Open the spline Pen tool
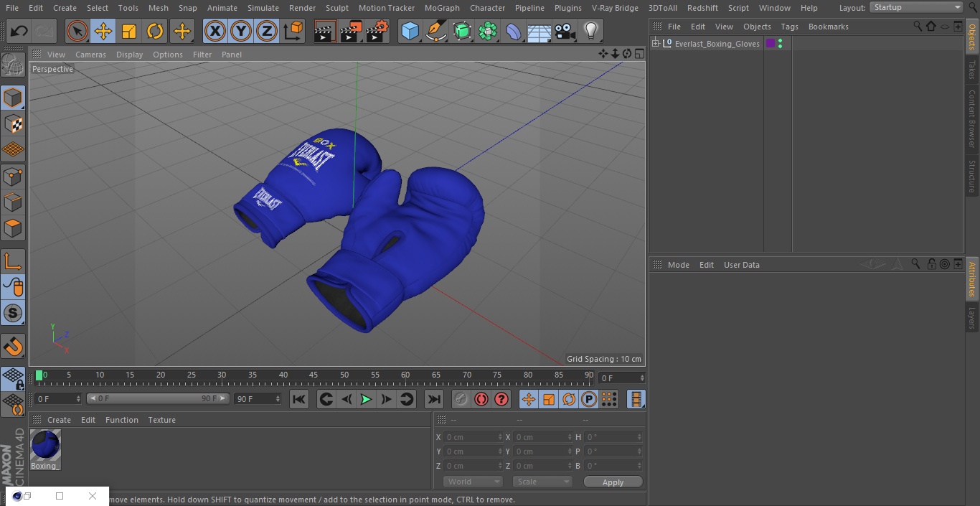Screen dimensions: 980x506 click(x=436, y=31)
